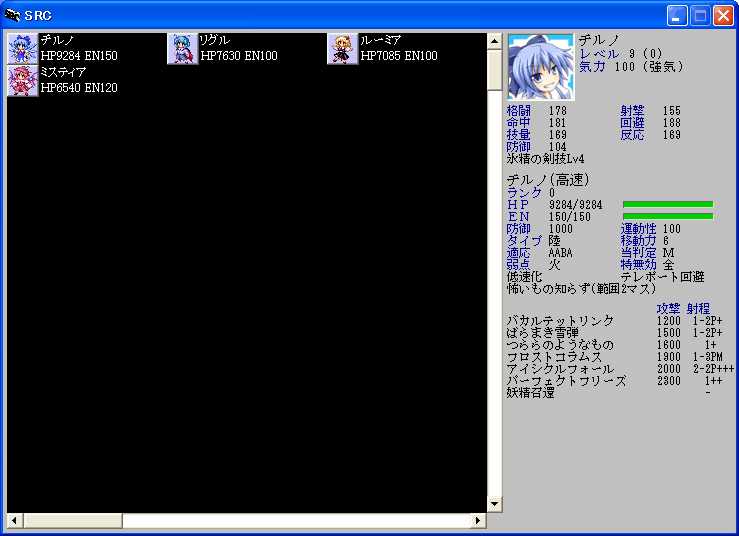Click vertical scrollbar up arrow
This screenshot has height=536, width=739.
pos(494,41)
